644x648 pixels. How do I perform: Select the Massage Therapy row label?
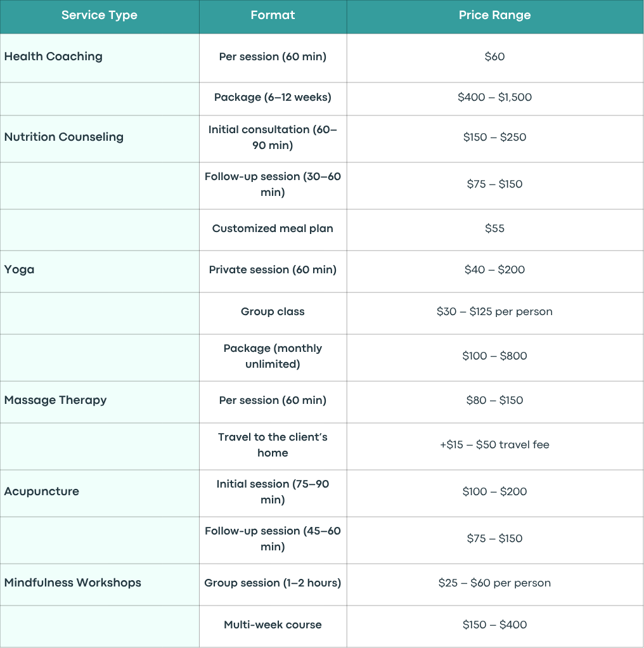100,402
